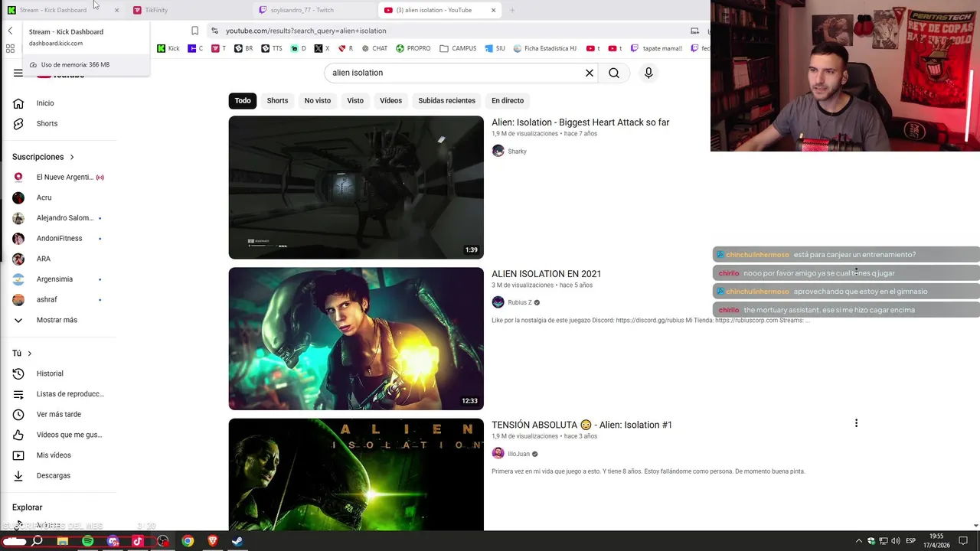
Task: Select the Shorts filter chip
Action: click(x=277, y=100)
